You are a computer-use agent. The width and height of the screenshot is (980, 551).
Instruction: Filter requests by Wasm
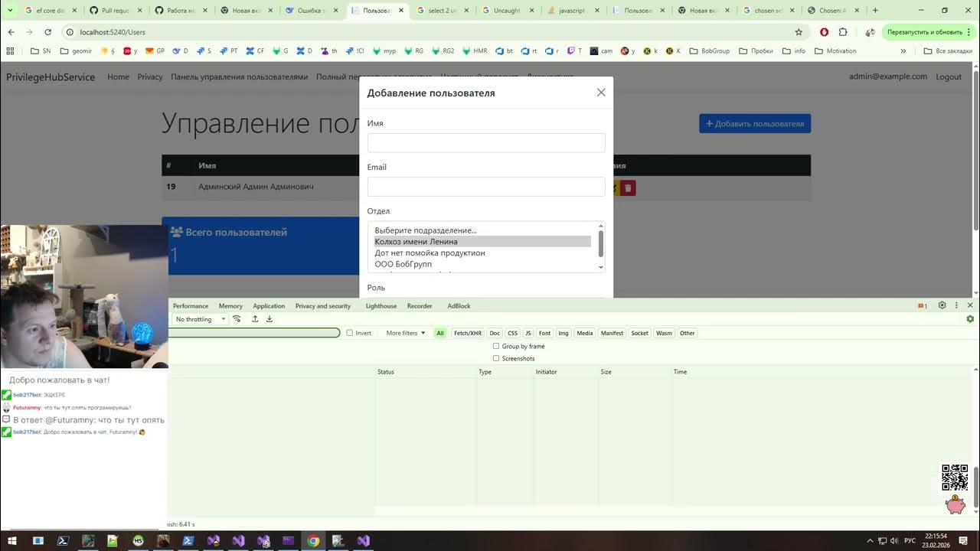[665, 333]
